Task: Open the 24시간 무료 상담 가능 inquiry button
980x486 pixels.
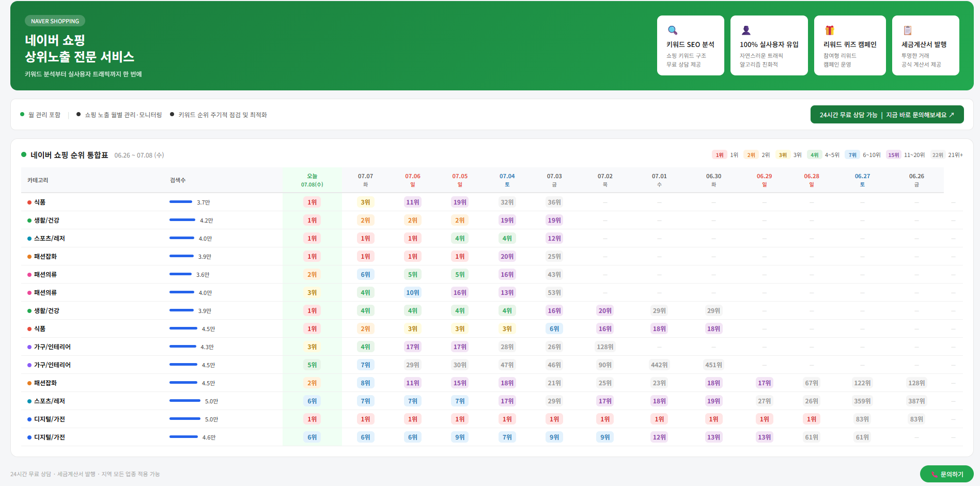Action: (887, 115)
